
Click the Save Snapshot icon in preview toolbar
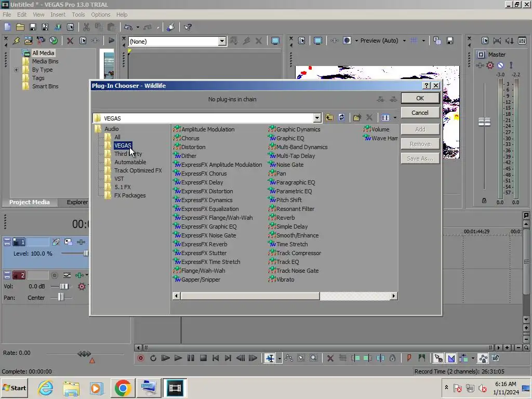point(450,41)
